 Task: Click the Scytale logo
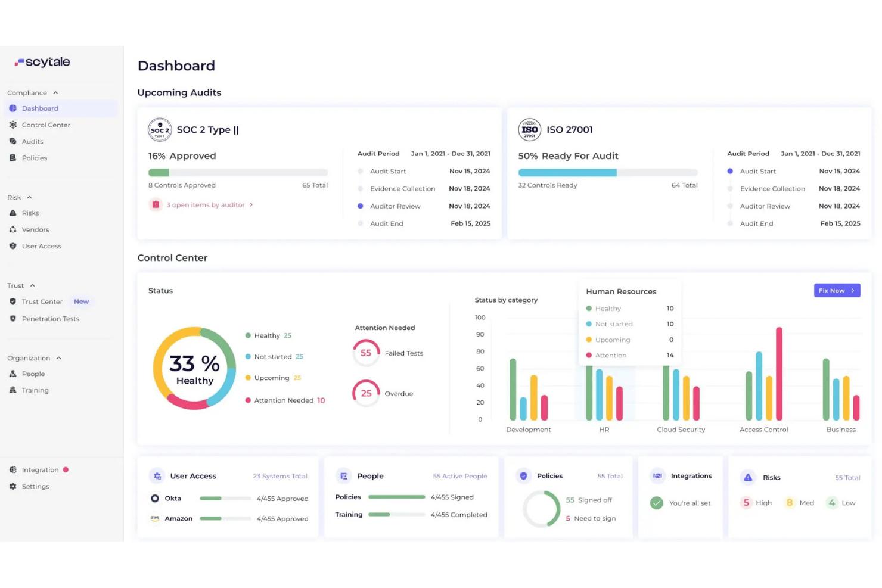(x=42, y=62)
